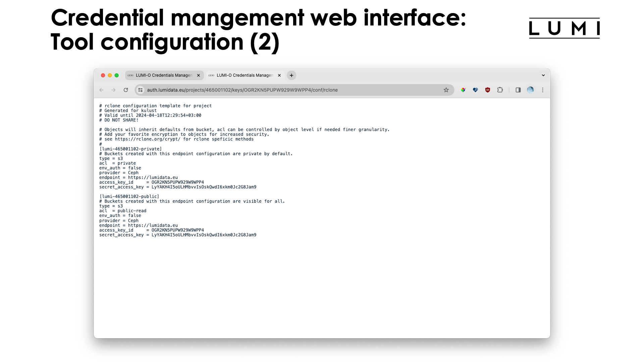Viewport: 644px width, 362px height.
Task: Reload the rclone config page
Action: click(x=126, y=90)
